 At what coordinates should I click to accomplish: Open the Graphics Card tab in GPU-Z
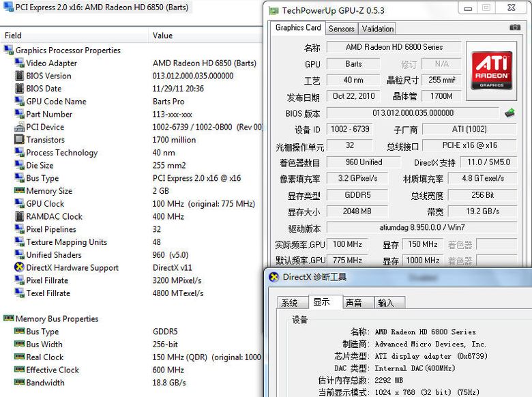(x=298, y=28)
